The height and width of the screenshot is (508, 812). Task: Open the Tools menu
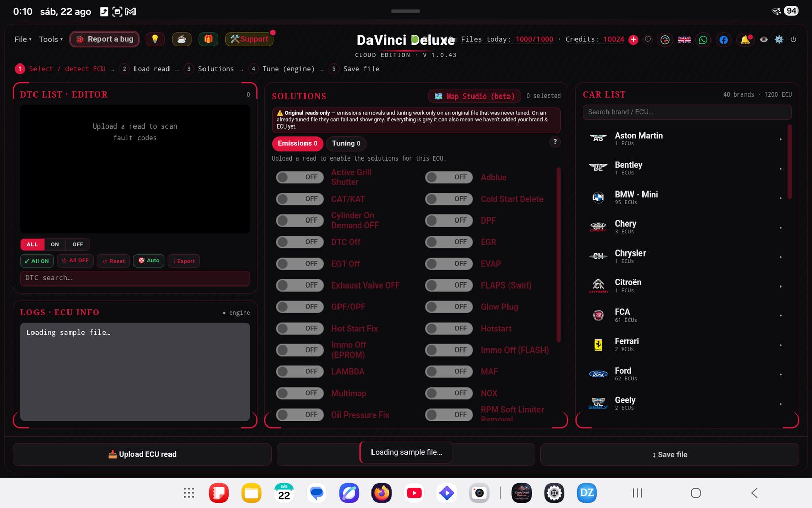click(51, 39)
